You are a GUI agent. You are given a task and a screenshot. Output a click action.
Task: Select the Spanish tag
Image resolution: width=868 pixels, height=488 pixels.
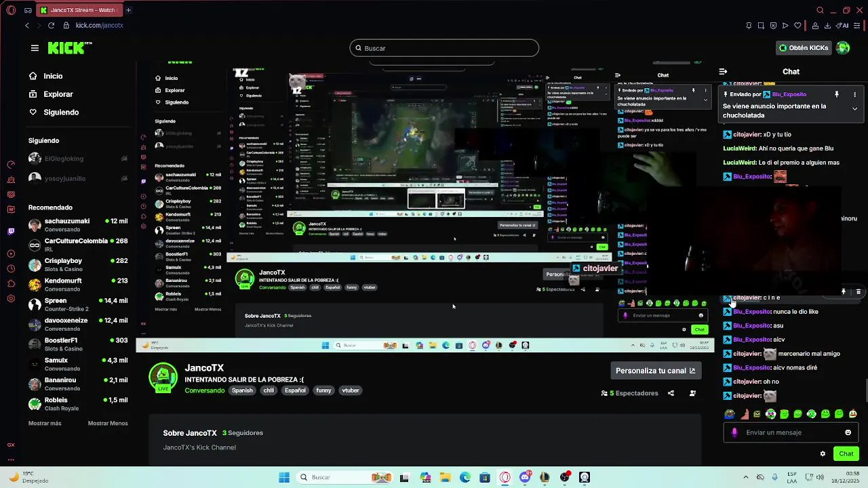coord(242,390)
